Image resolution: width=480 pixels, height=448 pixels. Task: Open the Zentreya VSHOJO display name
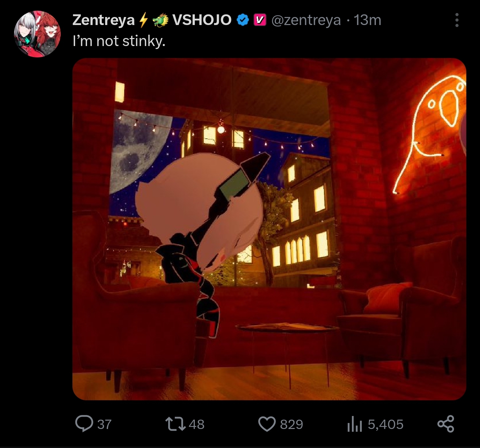point(152,20)
